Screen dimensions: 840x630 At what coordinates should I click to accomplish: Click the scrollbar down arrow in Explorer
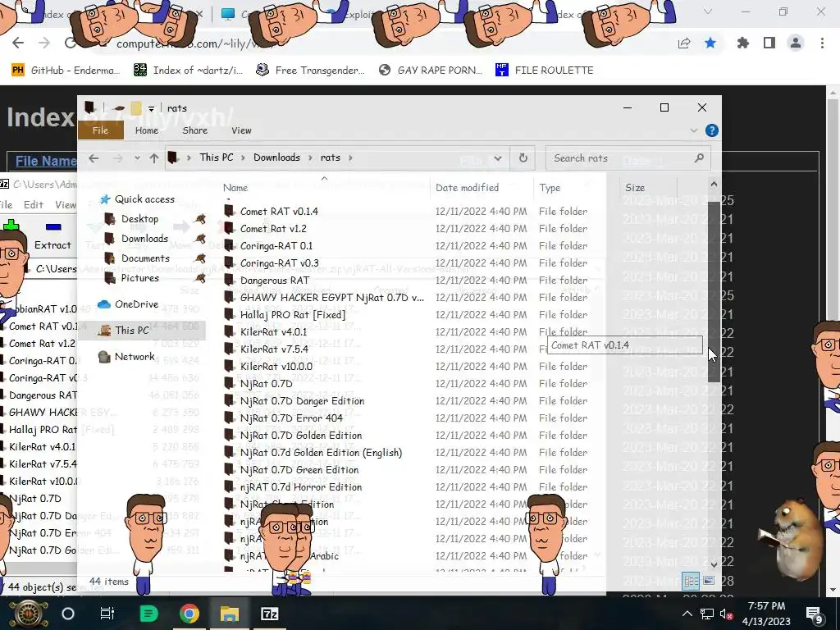(x=714, y=564)
